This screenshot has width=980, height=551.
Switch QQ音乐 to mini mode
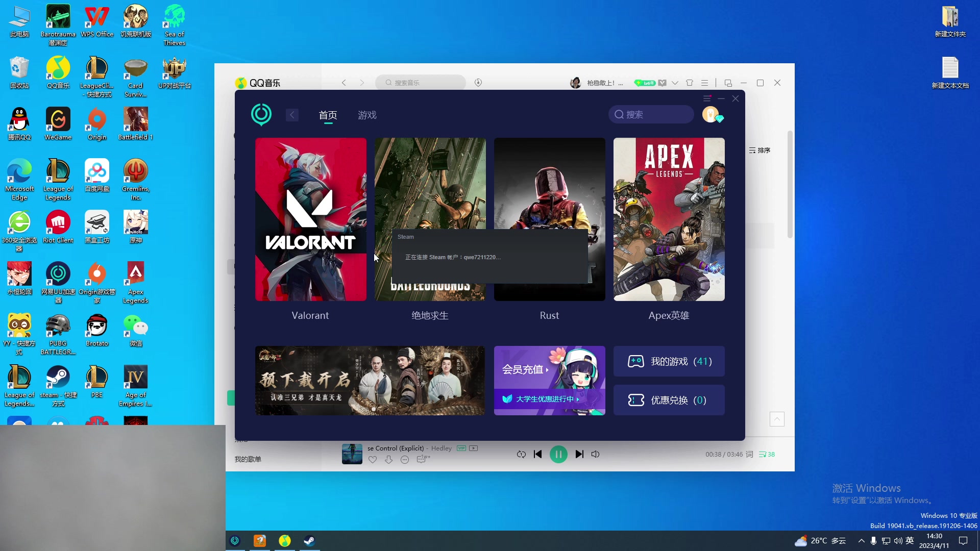(x=728, y=83)
